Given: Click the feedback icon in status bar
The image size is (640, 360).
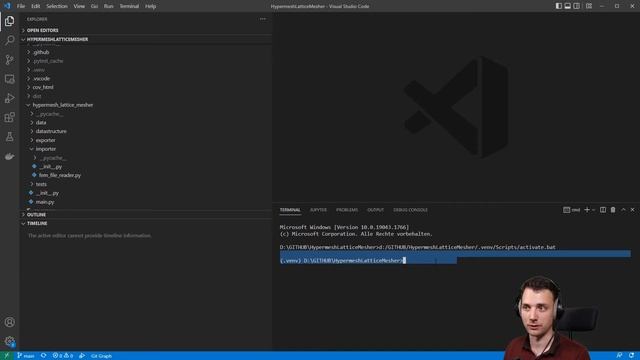Looking at the screenshot, I should click(619, 356).
